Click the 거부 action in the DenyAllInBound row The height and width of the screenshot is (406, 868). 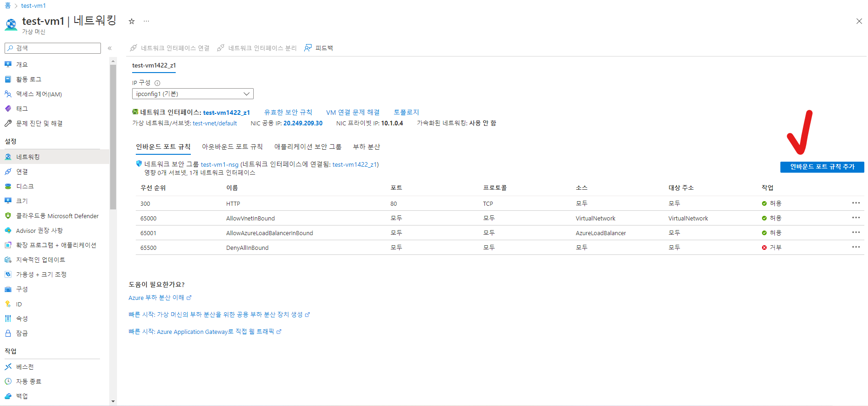[x=772, y=247]
